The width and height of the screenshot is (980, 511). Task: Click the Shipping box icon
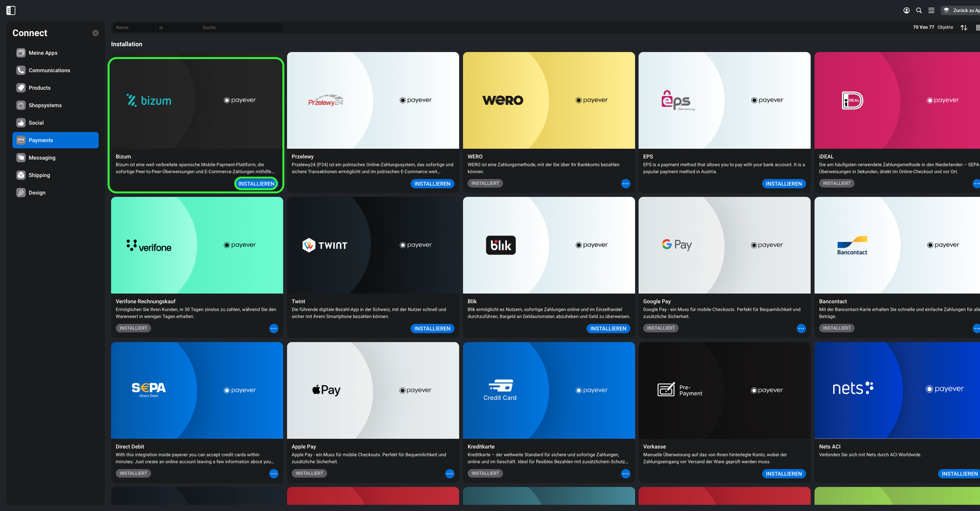point(21,175)
